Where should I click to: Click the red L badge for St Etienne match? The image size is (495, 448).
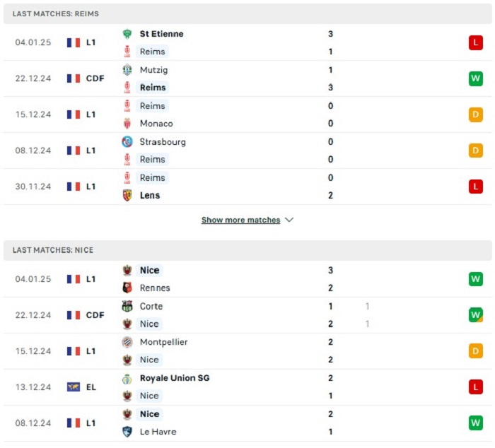(x=476, y=42)
